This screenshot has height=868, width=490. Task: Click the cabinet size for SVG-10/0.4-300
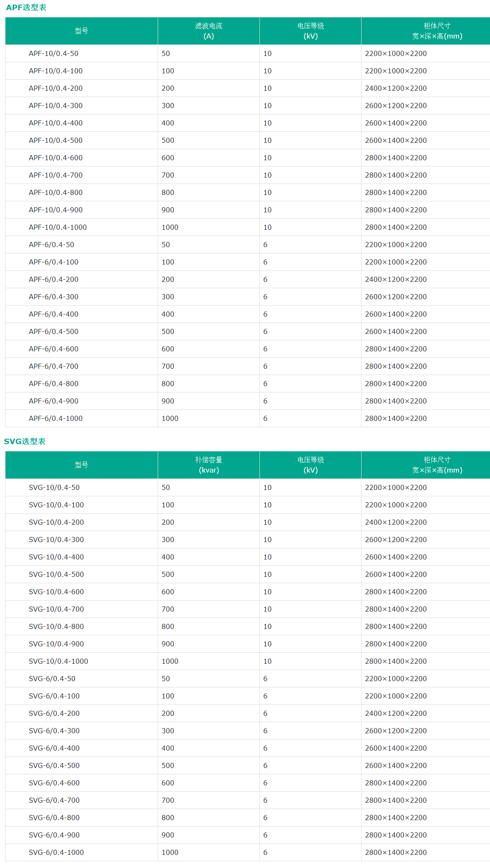coord(396,540)
